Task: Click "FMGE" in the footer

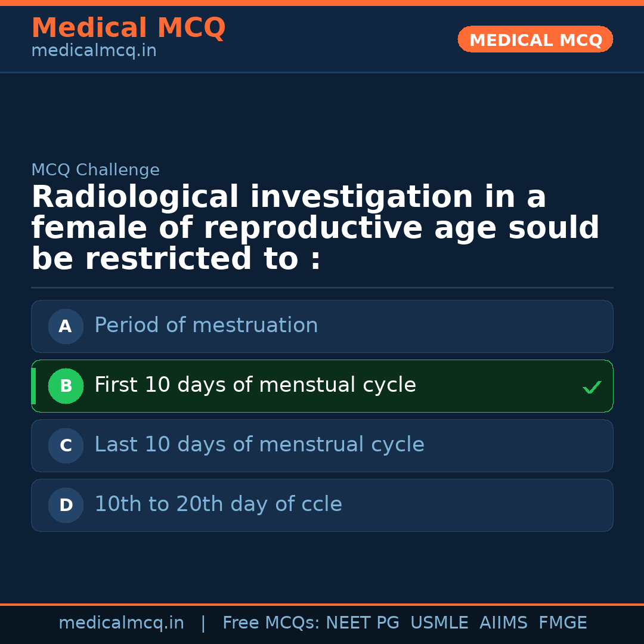Action: [562, 623]
